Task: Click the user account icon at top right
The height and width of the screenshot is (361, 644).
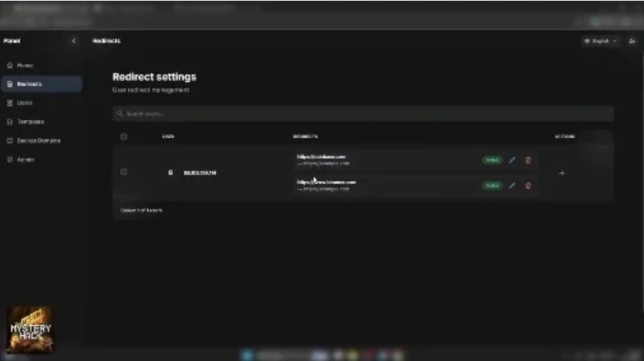Action: [x=632, y=41]
